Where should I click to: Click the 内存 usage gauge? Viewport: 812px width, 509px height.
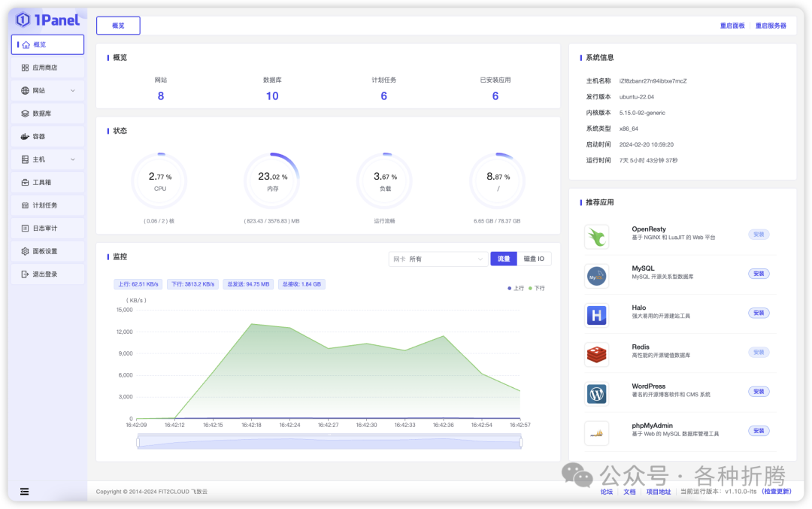272,181
